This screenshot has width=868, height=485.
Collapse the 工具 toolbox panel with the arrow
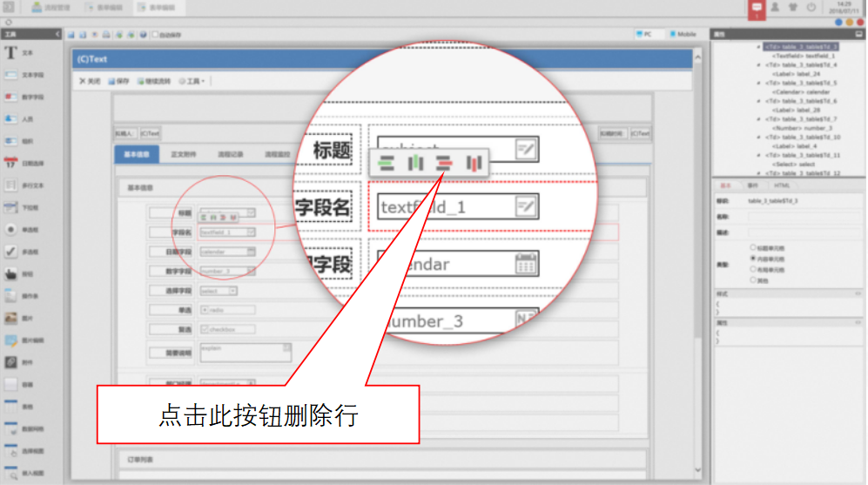[57, 34]
